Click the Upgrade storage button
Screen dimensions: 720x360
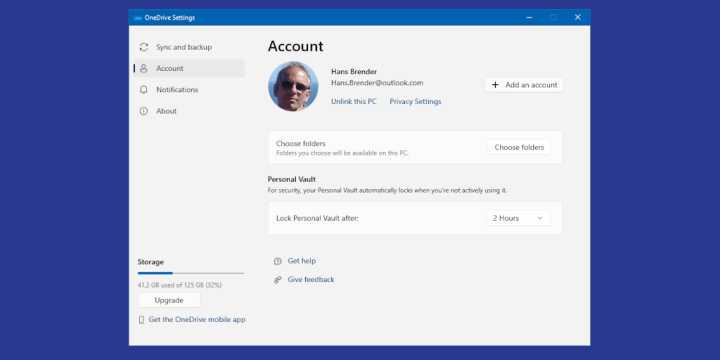(x=169, y=300)
